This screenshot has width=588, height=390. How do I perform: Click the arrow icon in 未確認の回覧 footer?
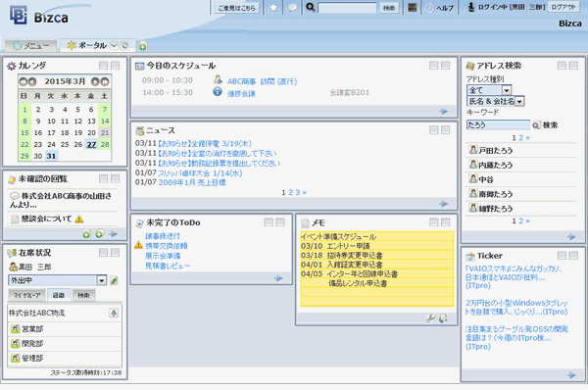[114, 234]
